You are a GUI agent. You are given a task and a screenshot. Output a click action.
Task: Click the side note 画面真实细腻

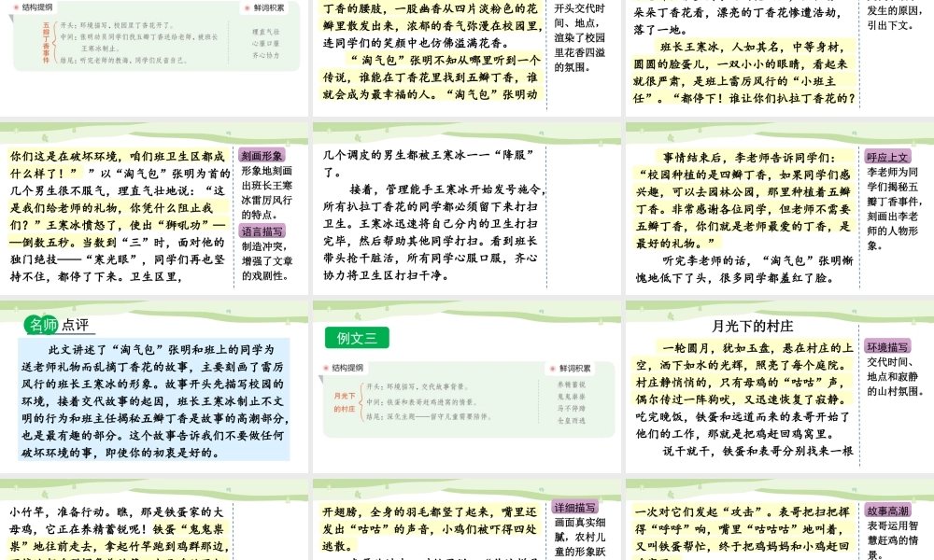[x=580, y=538]
